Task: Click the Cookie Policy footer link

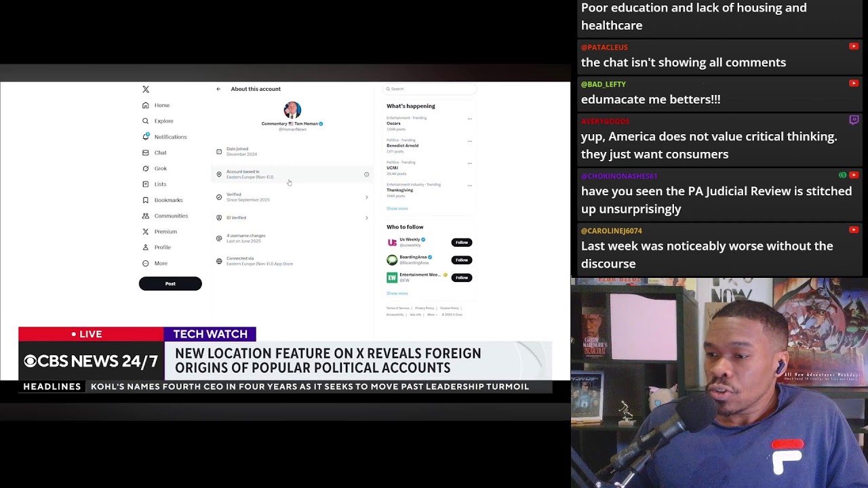Action: (x=450, y=308)
